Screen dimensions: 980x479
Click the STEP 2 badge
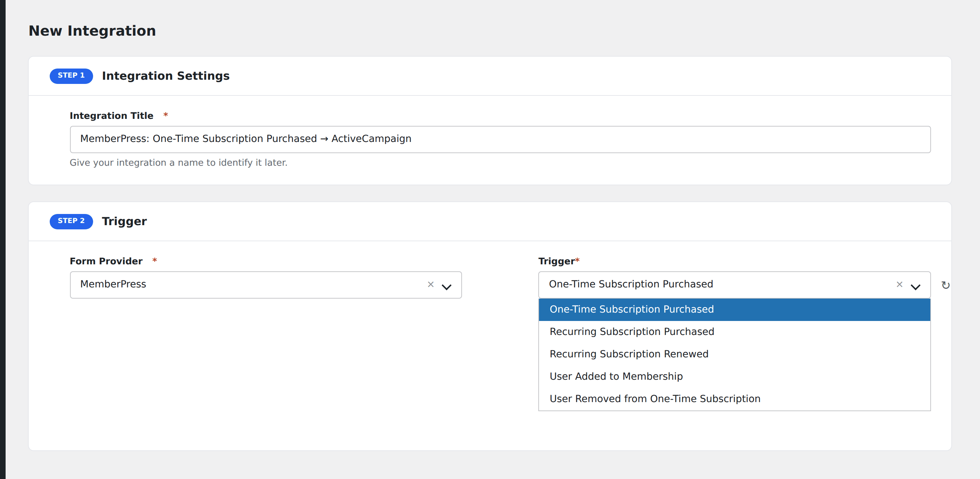click(x=71, y=221)
